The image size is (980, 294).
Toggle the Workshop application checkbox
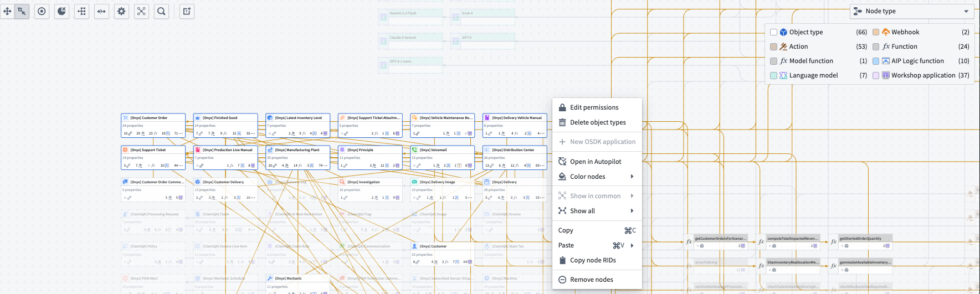click(x=876, y=75)
